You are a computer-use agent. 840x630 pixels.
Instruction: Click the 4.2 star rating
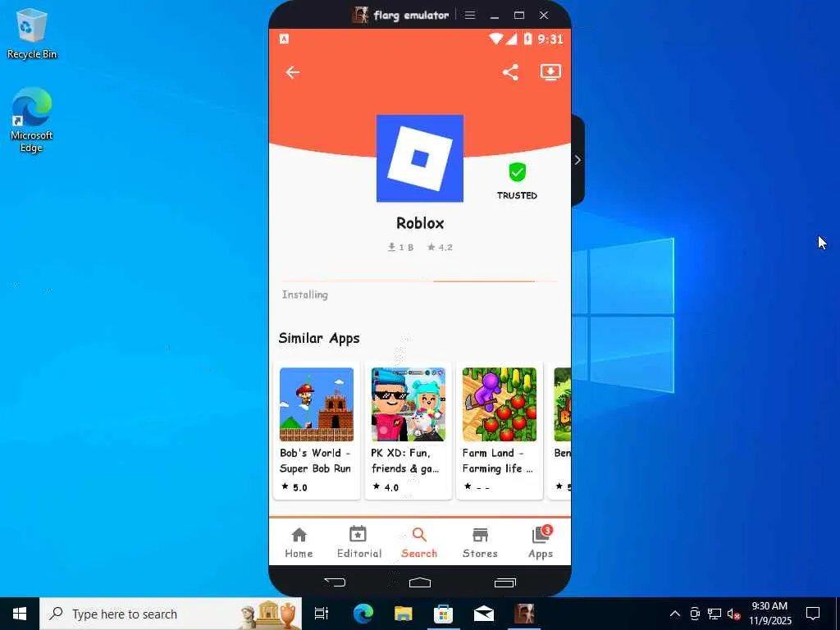[440, 247]
